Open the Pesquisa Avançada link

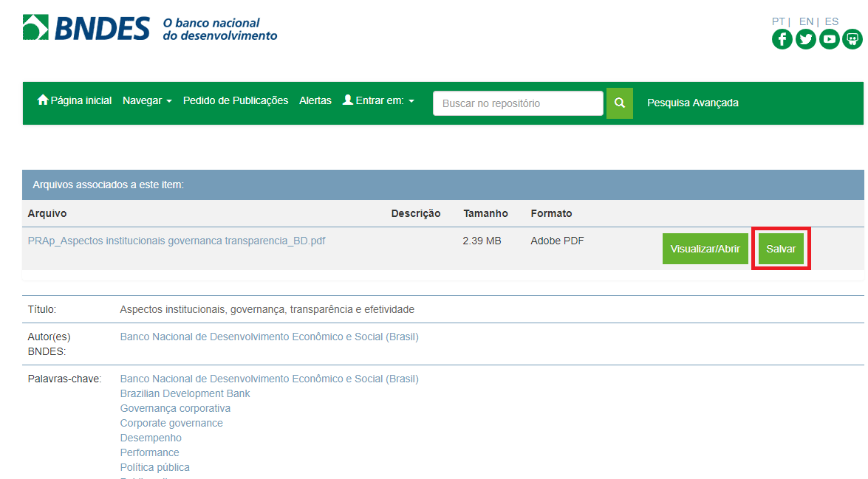[x=693, y=103]
